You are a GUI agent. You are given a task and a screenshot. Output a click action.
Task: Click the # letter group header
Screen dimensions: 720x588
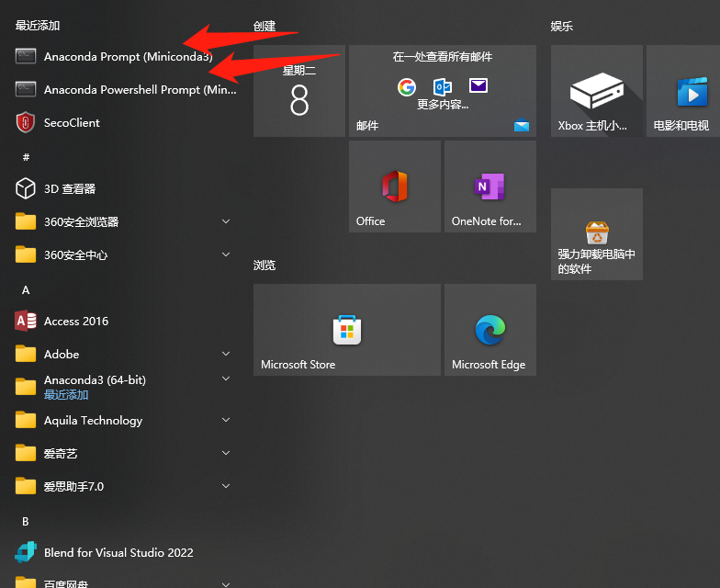point(26,157)
